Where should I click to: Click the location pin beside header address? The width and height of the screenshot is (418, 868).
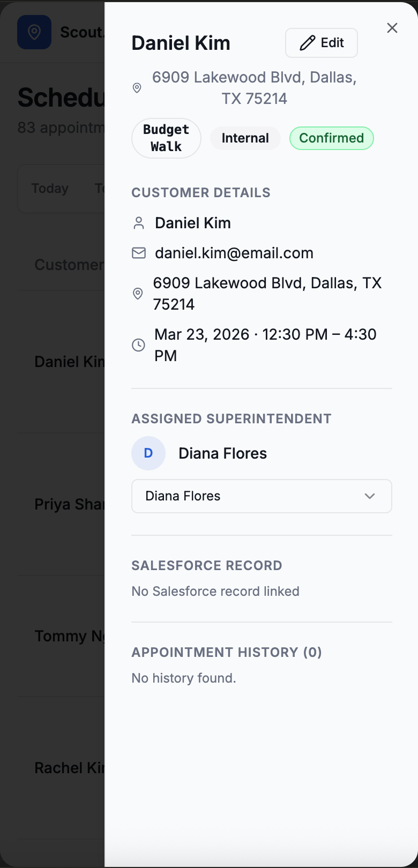tap(137, 88)
